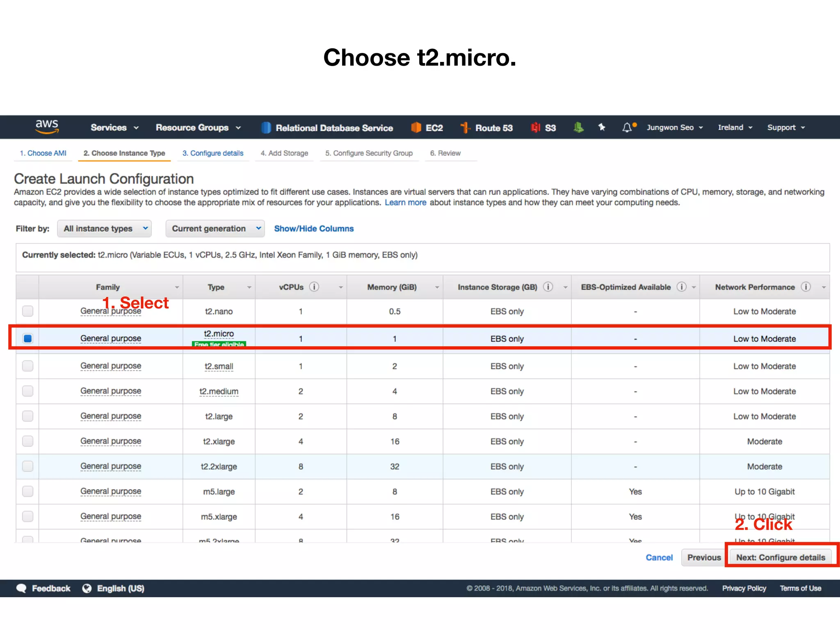Open the Privacy Policy link
840x630 pixels.
744,588
